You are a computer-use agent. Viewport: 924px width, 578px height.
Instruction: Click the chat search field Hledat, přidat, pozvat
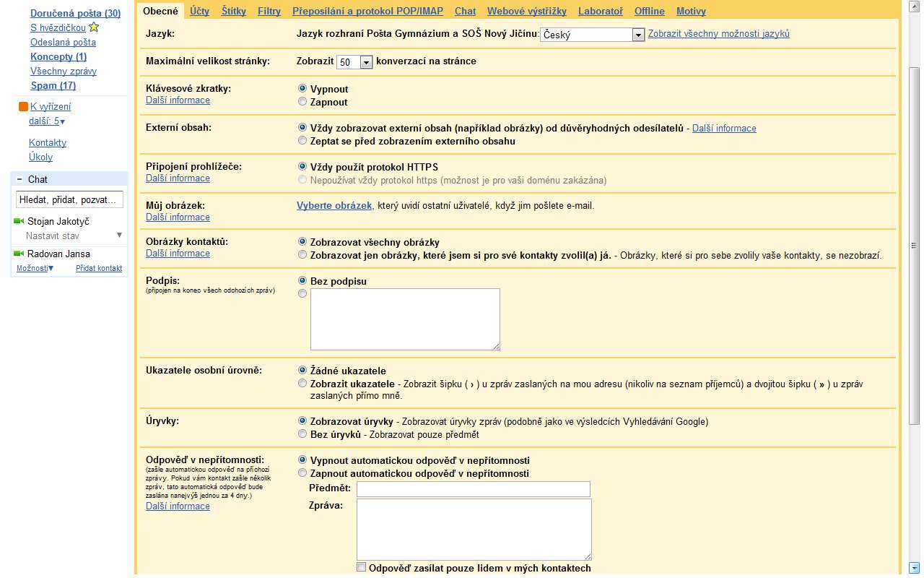tap(70, 199)
